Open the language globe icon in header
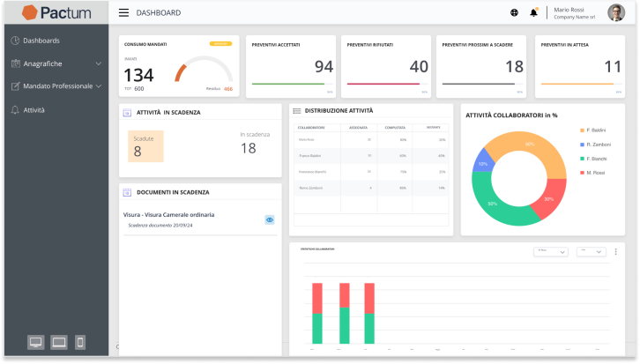The width and height of the screenshot is (640, 364). [x=515, y=12]
